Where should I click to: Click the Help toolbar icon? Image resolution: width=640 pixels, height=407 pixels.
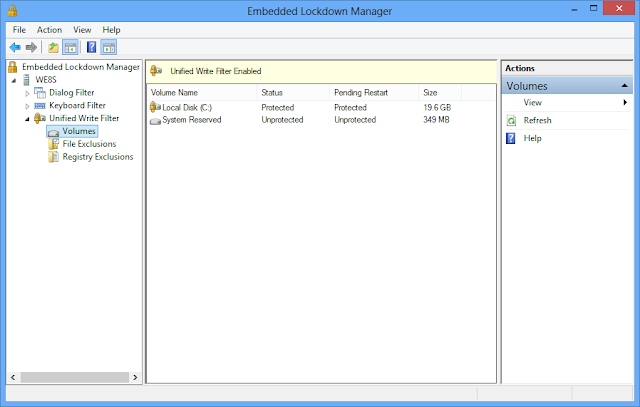point(91,47)
